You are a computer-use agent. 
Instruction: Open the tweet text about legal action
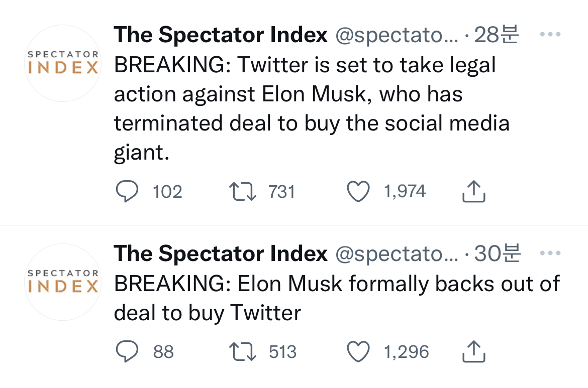pos(312,109)
